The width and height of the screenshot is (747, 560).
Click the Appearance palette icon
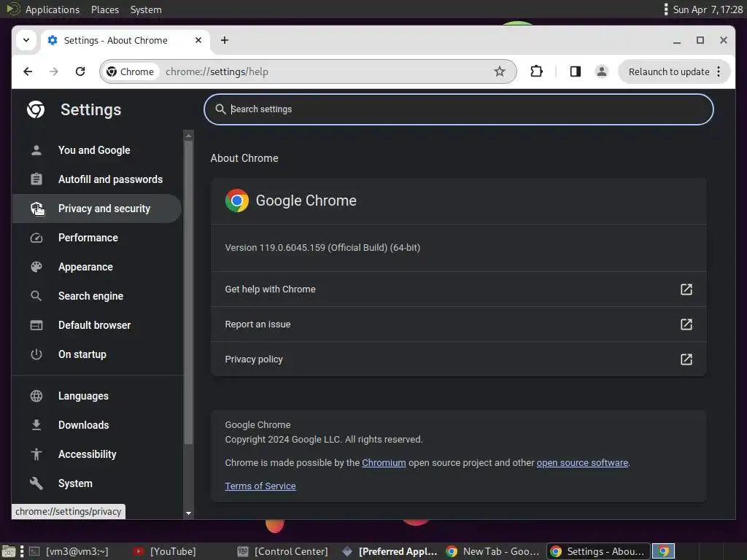click(36, 267)
